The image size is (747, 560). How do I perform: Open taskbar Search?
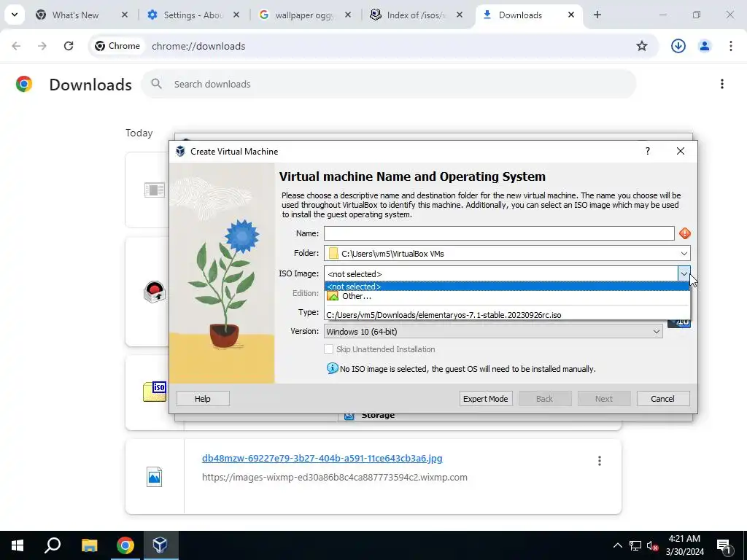[53, 545]
